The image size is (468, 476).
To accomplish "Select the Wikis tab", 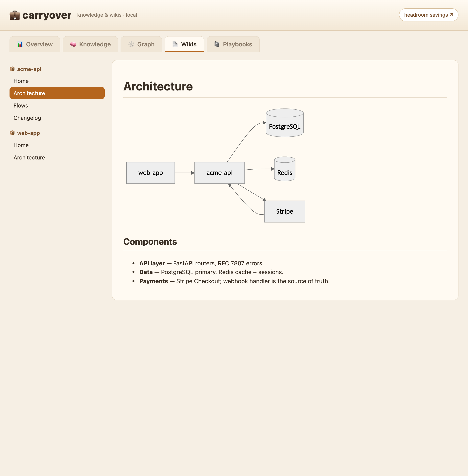I will pyautogui.click(x=184, y=44).
